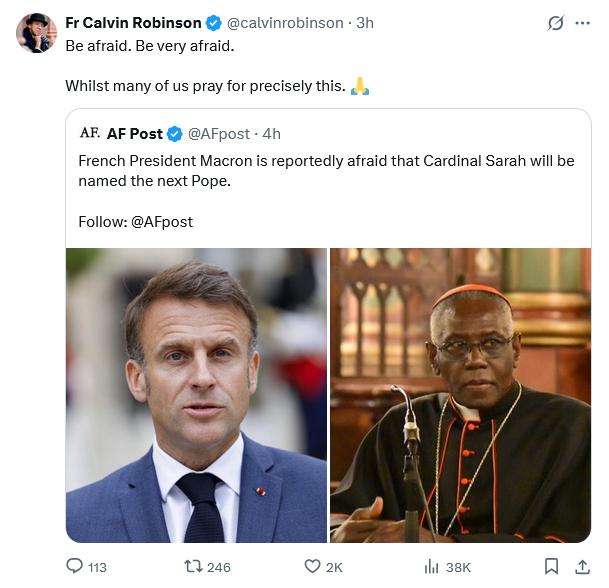Open the view analytics bar icon
The height and width of the screenshot is (588, 609).
point(432,566)
